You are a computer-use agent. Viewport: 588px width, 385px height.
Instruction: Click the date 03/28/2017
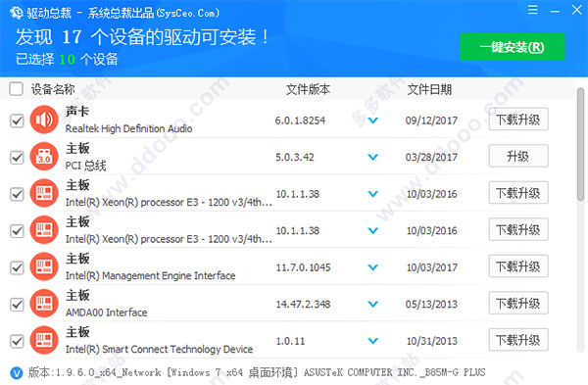tap(431, 158)
